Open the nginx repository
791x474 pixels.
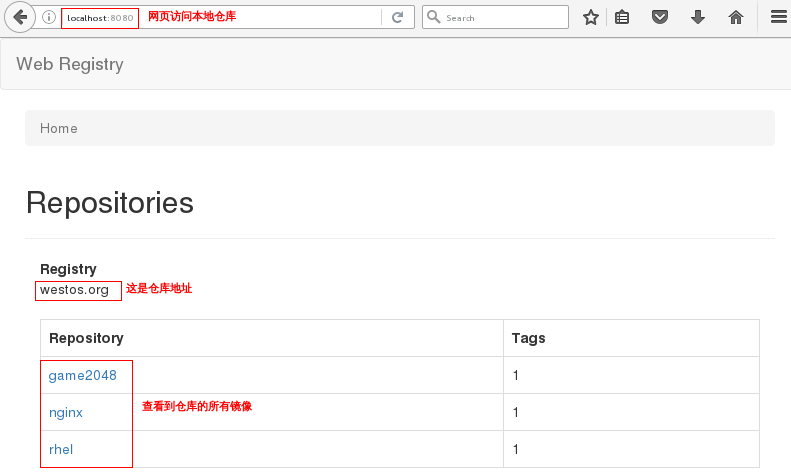point(66,412)
